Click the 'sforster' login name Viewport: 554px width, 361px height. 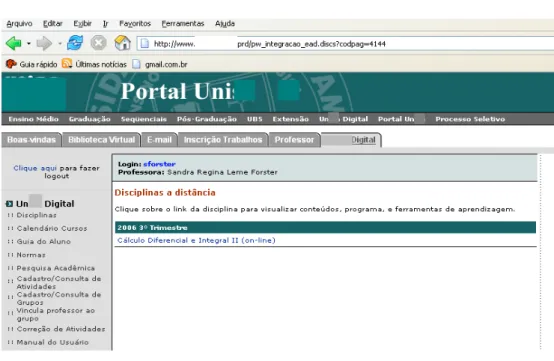(x=159, y=164)
